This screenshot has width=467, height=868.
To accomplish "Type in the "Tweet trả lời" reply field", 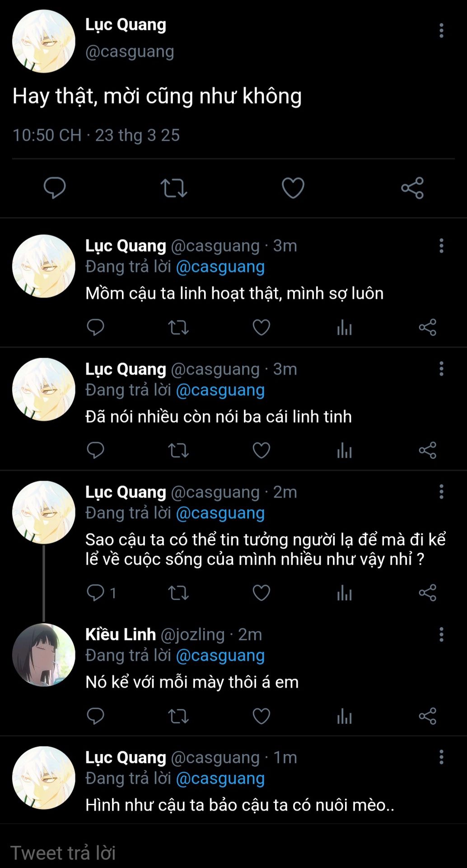I will (x=226, y=853).
